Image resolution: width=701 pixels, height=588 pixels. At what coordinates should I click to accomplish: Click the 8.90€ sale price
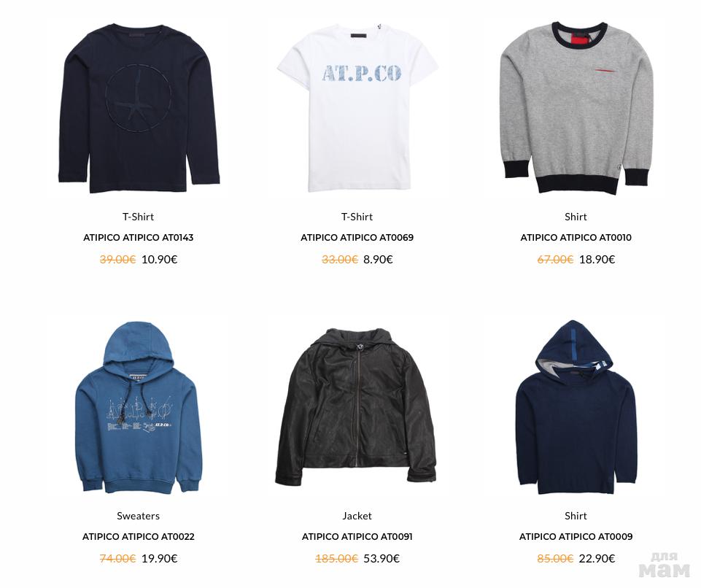pos(378,259)
